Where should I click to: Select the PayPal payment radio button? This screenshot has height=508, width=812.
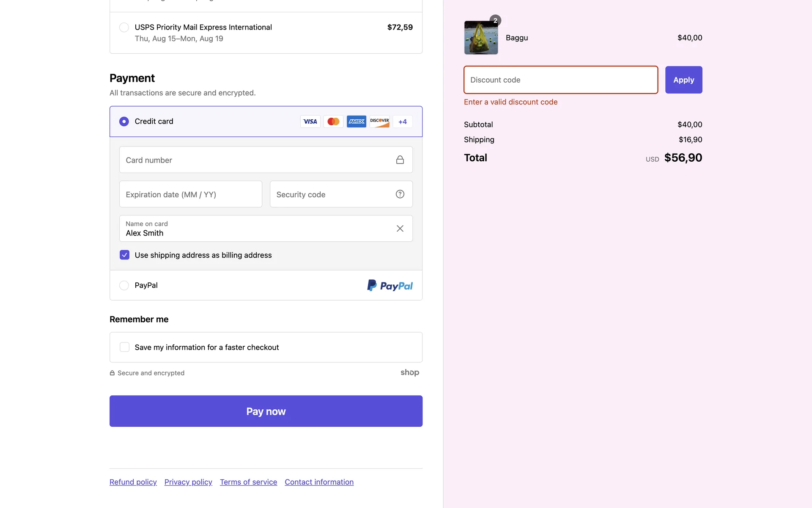coord(124,285)
